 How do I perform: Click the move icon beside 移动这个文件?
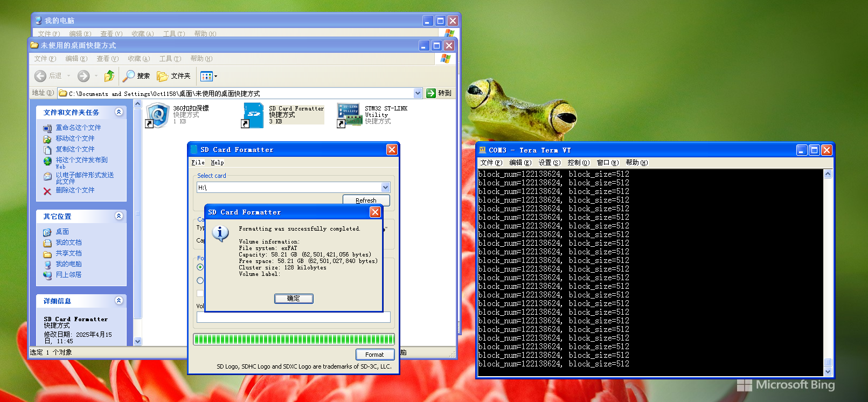47,139
